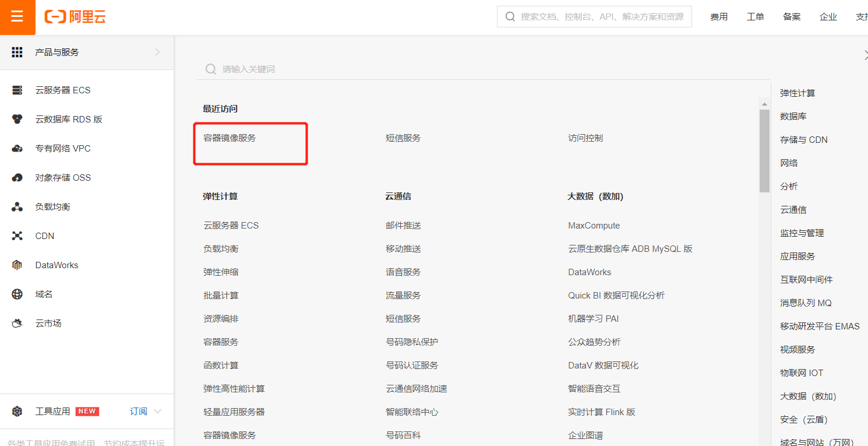Jump to 网络 category on right

tap(789, 163)
